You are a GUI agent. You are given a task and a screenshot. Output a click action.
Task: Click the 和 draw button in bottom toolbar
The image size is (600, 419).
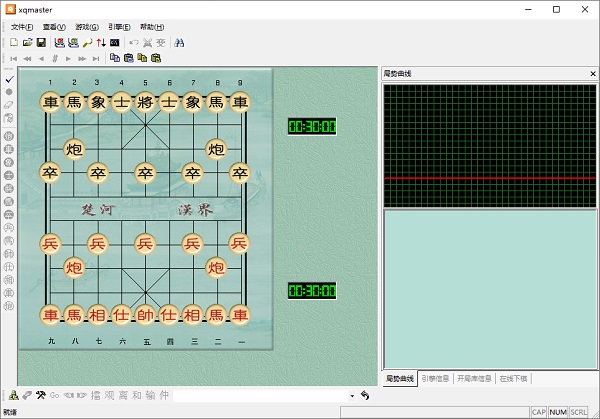pos(137,395)
